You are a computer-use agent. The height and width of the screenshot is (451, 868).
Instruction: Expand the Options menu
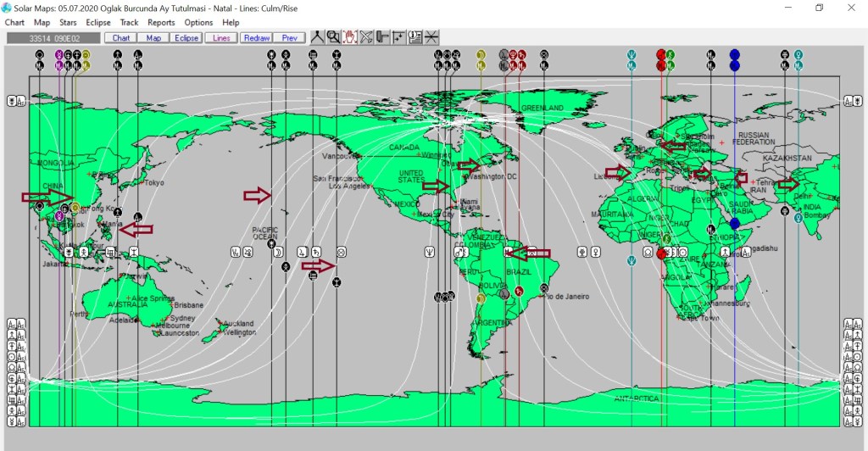198,23
